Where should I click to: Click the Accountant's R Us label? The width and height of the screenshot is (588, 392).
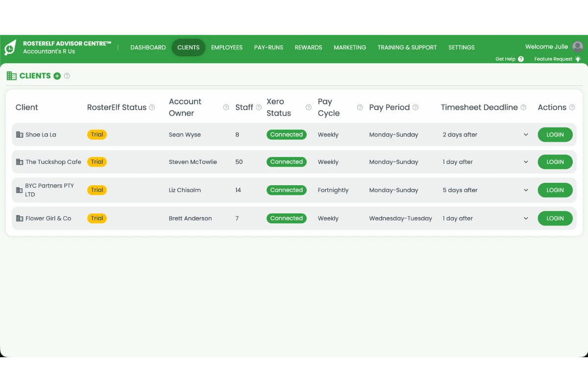[x=49, y=51]
